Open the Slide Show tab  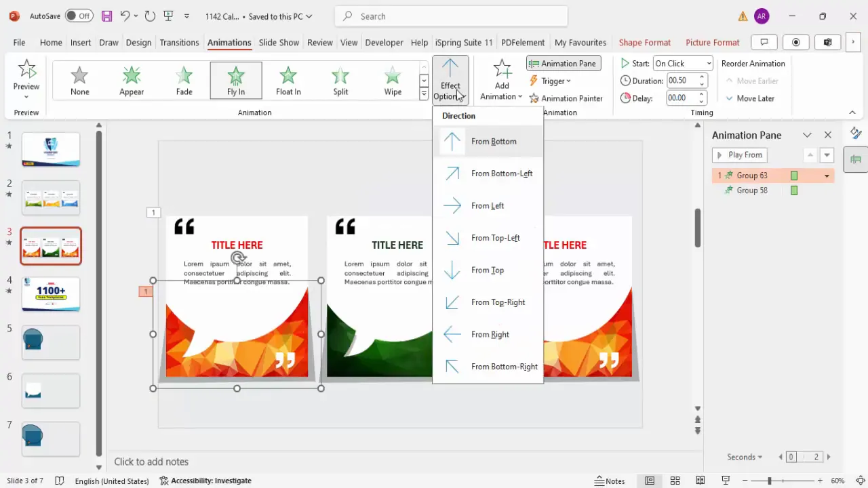pos(279,42)
